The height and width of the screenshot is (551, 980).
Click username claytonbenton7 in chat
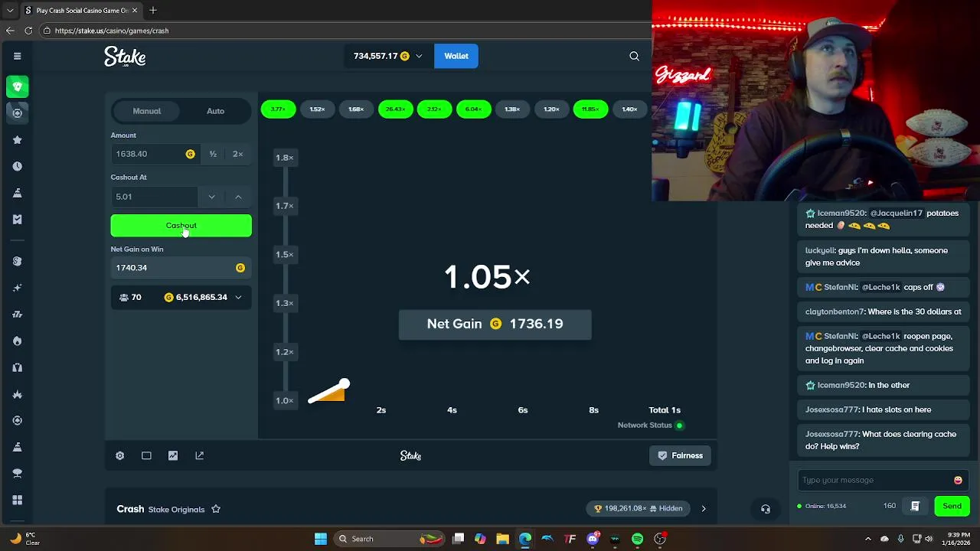(x=835, y=311)
